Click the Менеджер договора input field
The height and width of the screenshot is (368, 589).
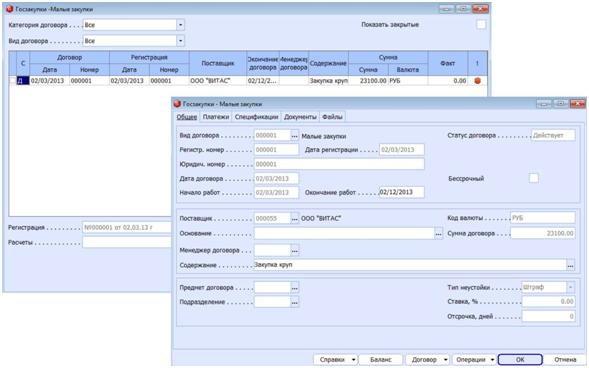pyautogui.click(x=272, y=250)
